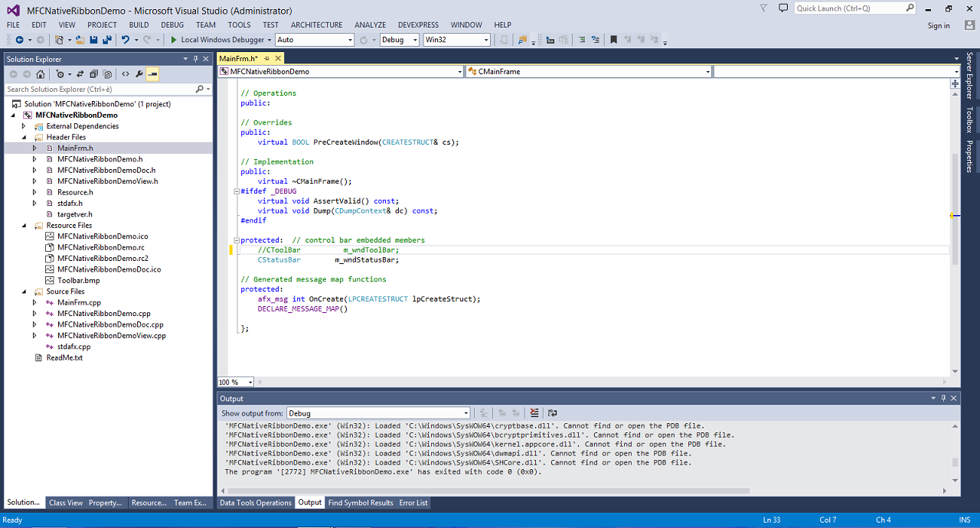Collapse the #ifdef _DEBUG code region
Image resolution: width=980 pixels, height=528 pixels.
coord(237,191)
